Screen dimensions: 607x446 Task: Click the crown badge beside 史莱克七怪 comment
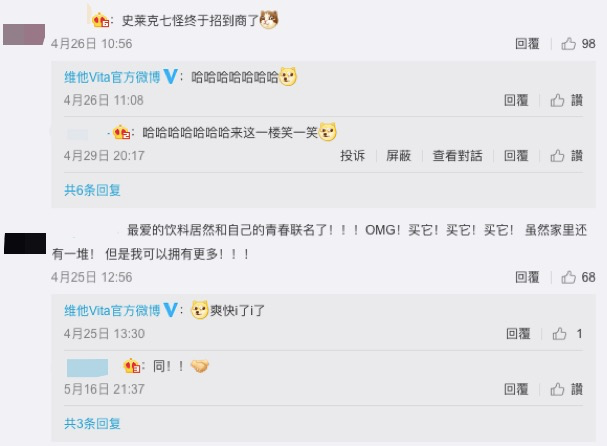pyautogui.click(x=100, y=20)
